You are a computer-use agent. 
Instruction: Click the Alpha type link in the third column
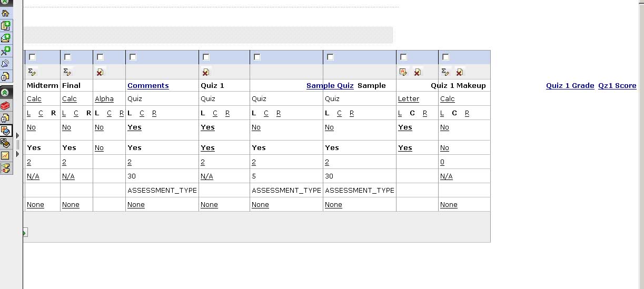point(104,99)
